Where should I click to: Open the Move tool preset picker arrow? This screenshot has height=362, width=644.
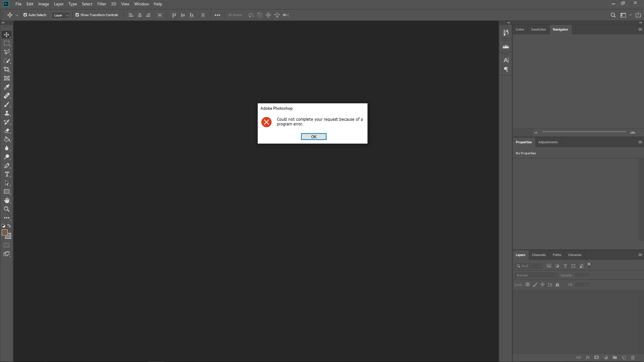pos(17,15)
